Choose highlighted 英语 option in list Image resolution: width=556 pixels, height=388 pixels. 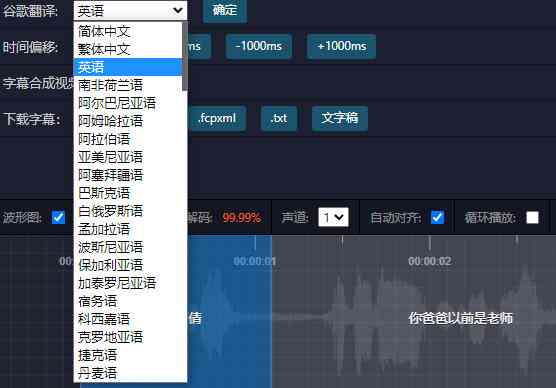128,67
